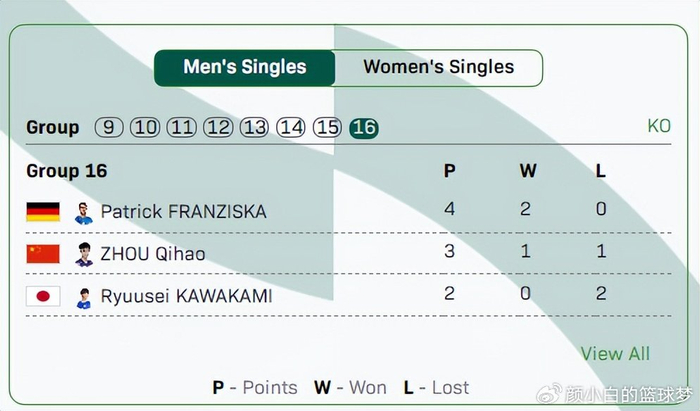The image size is (700, 411).
Task: Click Ryuusei Kawakami's player avatar
Action: point(83,297)
